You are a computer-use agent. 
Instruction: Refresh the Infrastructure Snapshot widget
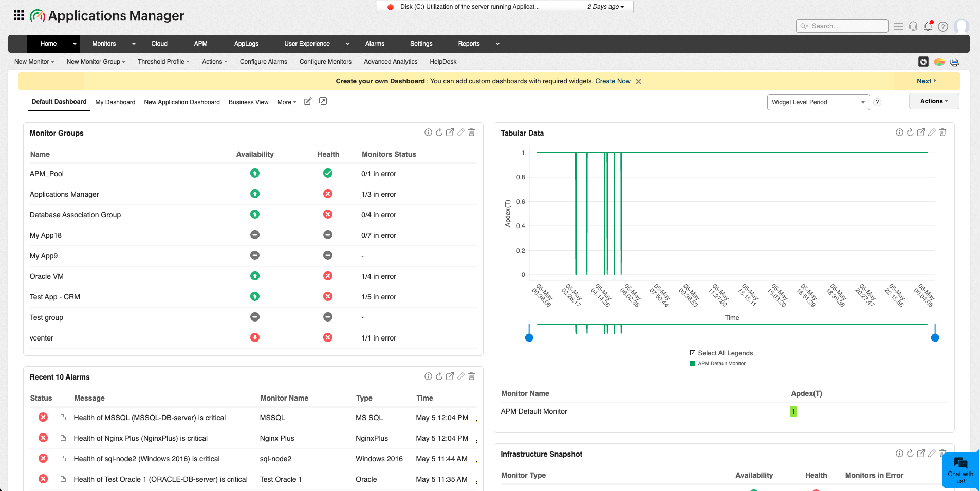[910, 454]
